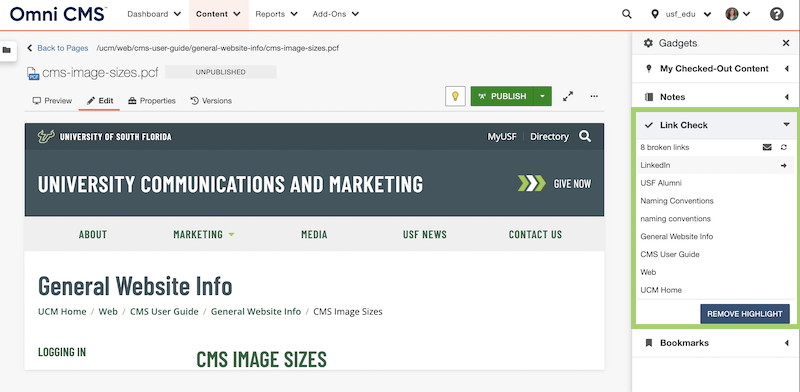This screenshot has width=800, height=392.
Task: Click the Directory header link
Action: (549, 136)
